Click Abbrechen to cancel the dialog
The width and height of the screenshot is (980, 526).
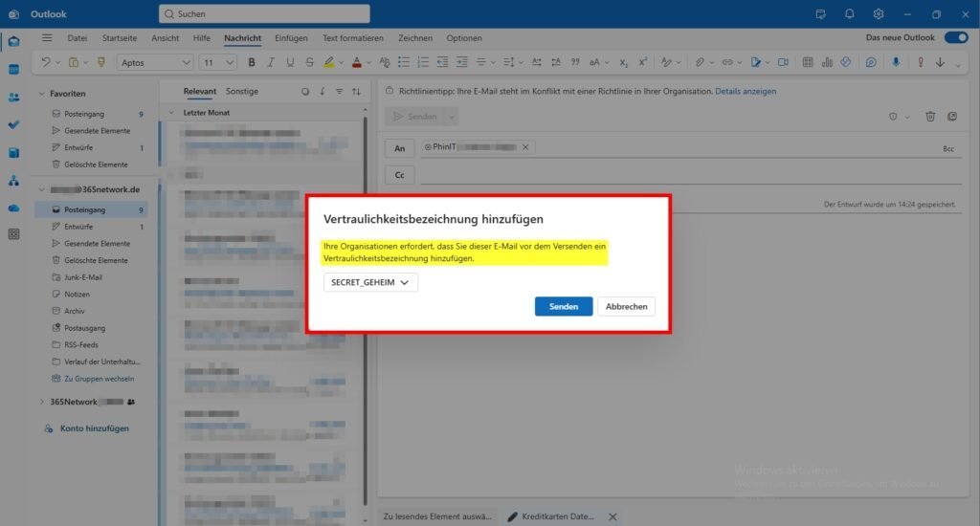point(627,307)
